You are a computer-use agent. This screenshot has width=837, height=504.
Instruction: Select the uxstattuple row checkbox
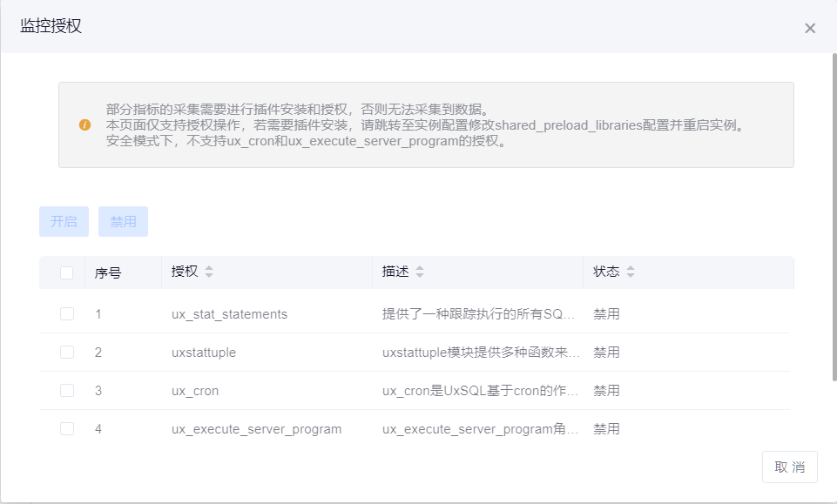point(67,353)
